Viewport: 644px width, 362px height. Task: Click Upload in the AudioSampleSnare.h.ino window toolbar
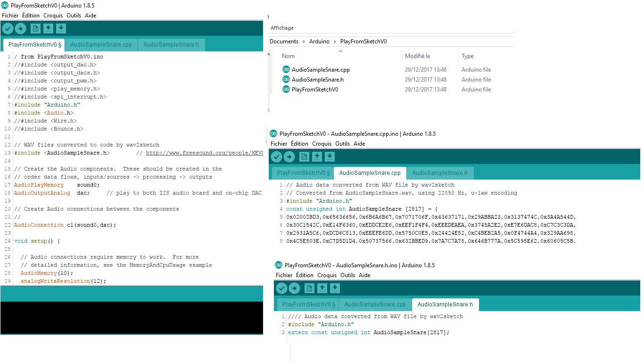pyautogui.click(x=294, y=288)
